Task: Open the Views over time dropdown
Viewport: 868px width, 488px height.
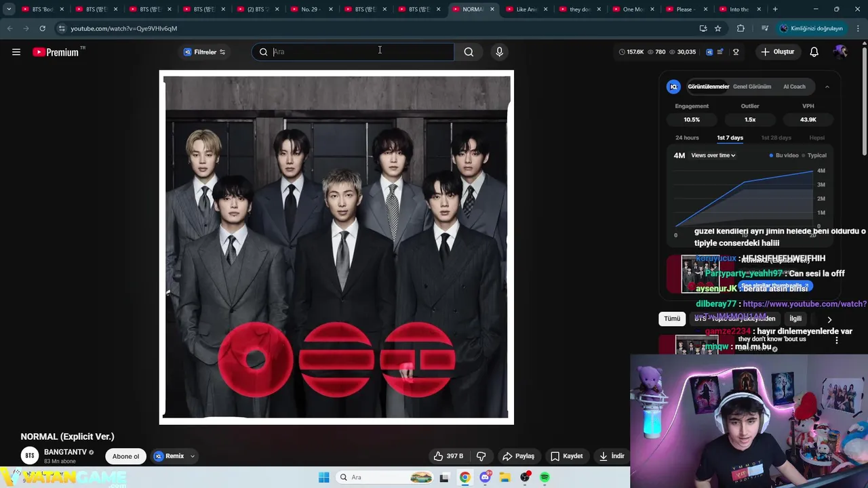Action: click(713, 155)
